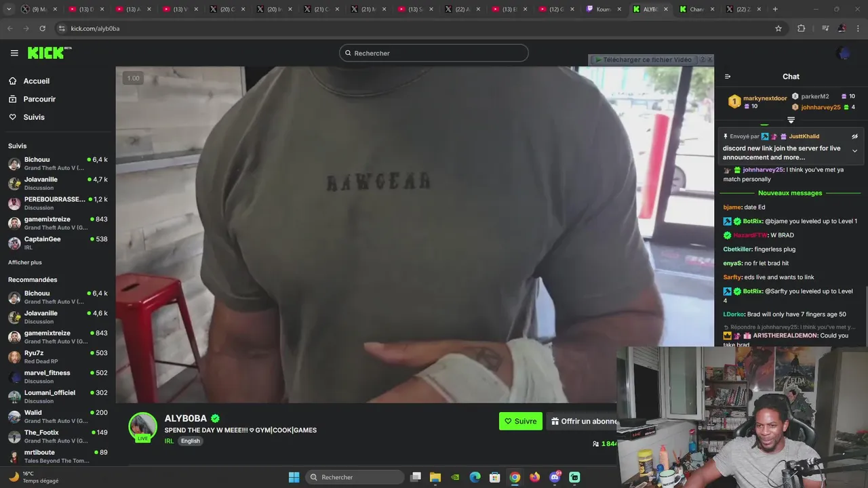Open Loumani_officiel recommended channel
The image size is (868, 488).
tap(58, 396)
